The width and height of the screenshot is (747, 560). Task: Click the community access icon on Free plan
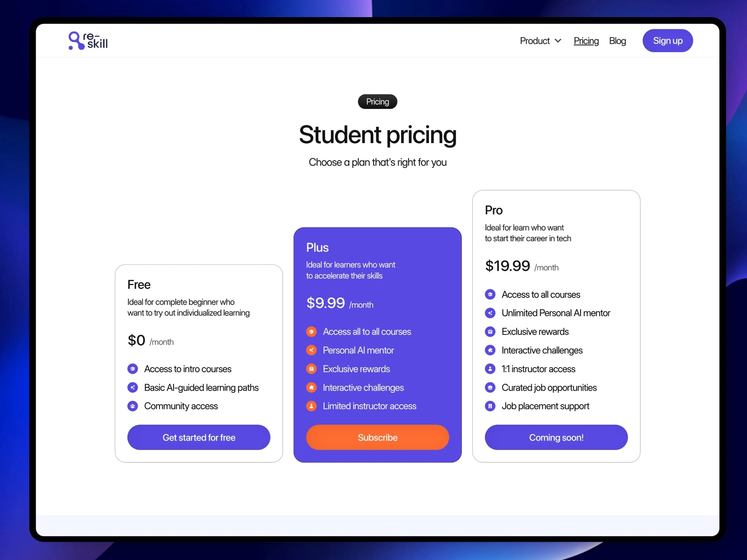132,406
